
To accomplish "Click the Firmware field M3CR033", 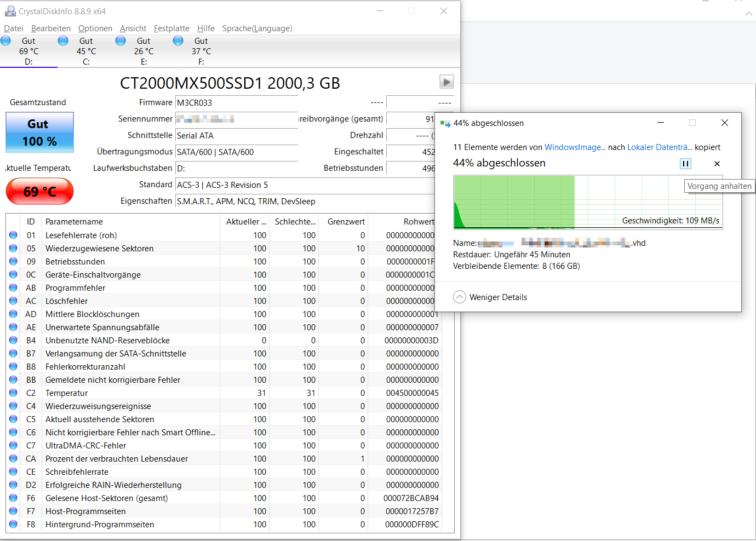I will click(x=237, y=102).
